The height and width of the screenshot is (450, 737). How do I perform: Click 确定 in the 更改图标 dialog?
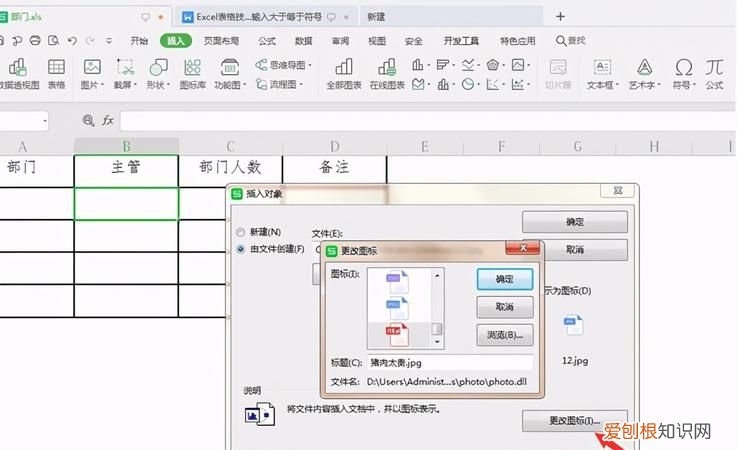505,279
